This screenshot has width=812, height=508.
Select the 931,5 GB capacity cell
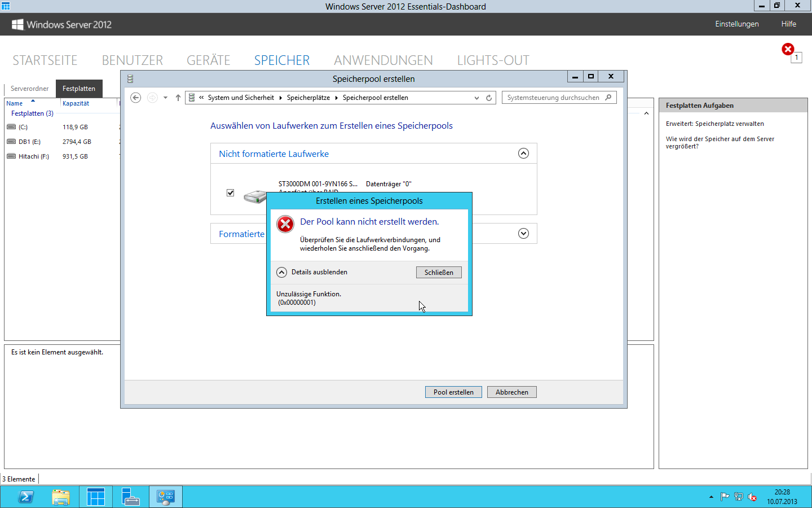pos(75,156)
